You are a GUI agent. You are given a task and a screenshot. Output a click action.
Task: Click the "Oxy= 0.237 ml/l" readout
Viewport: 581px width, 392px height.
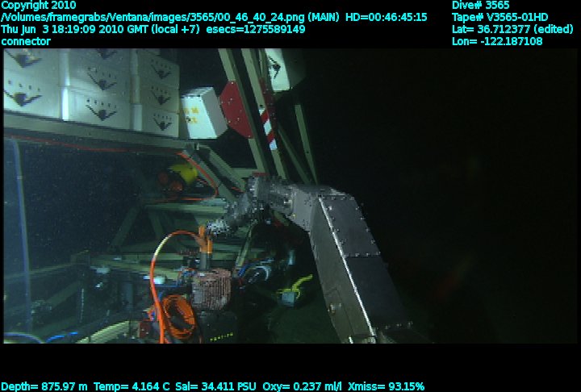point(302,387)
